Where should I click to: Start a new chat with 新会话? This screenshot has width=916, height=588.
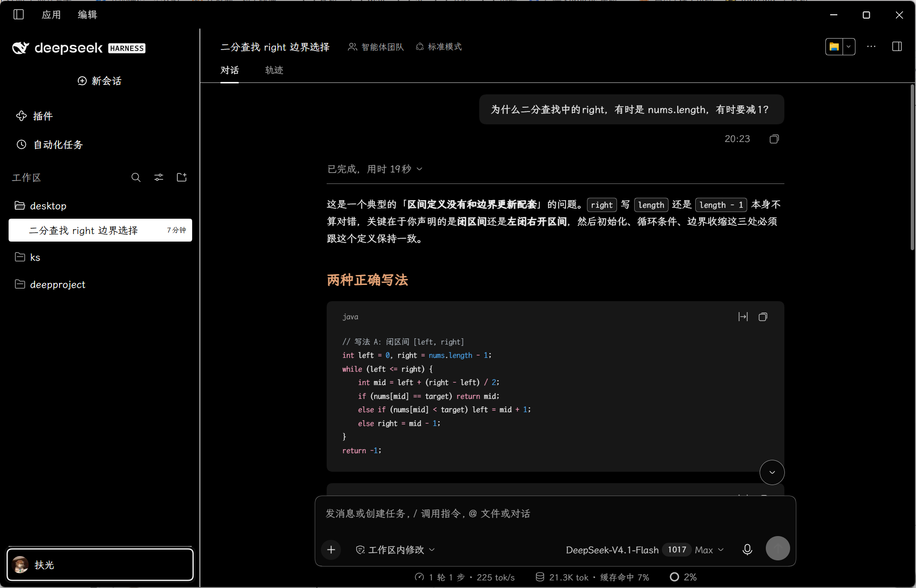pos(100,81)
